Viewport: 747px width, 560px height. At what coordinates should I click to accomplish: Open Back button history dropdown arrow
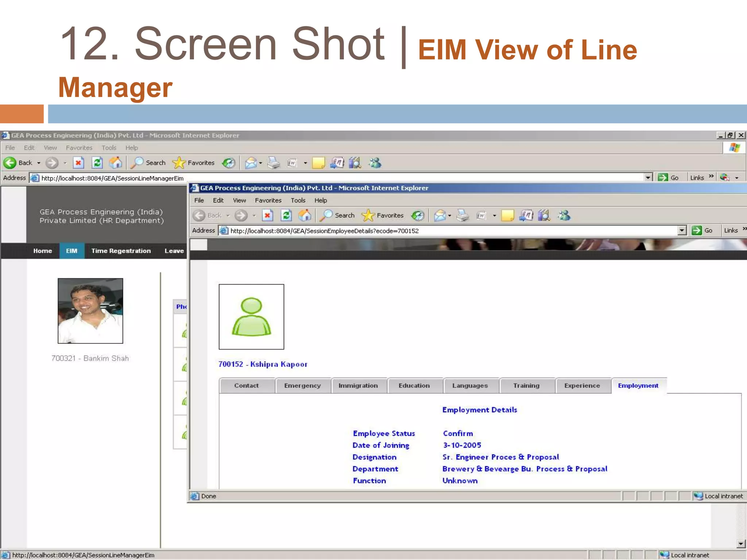(39, 163)
